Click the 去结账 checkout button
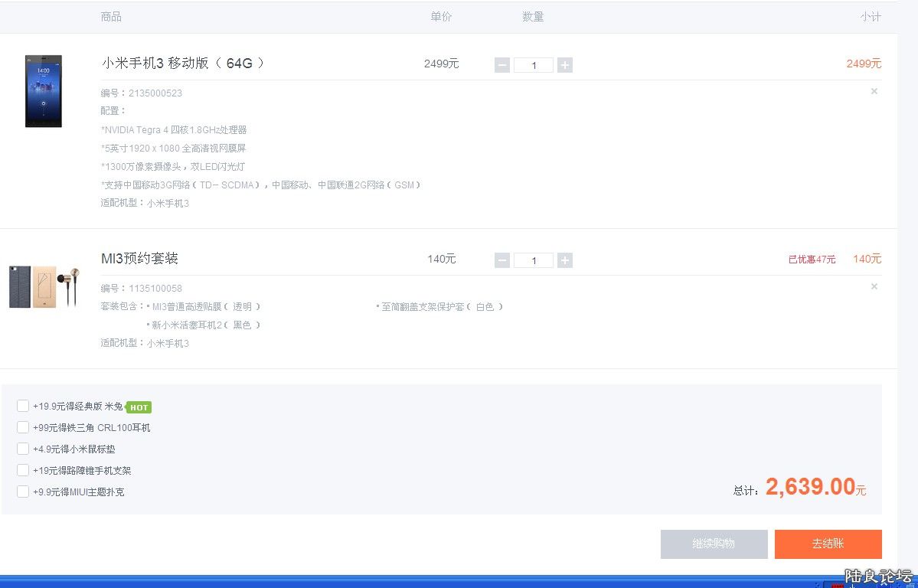This screenshot has width=918, height=588. coord(828,544)
